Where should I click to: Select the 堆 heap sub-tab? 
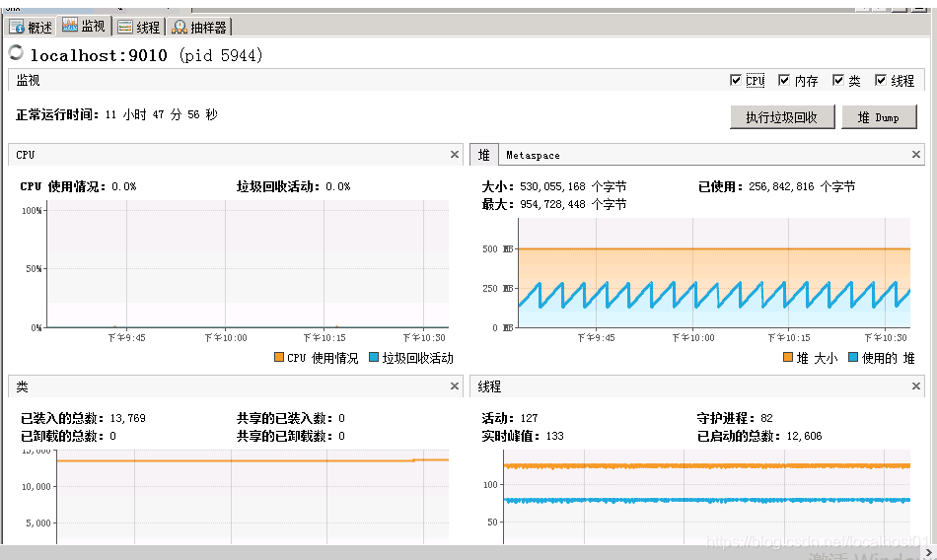coord(484,155)
